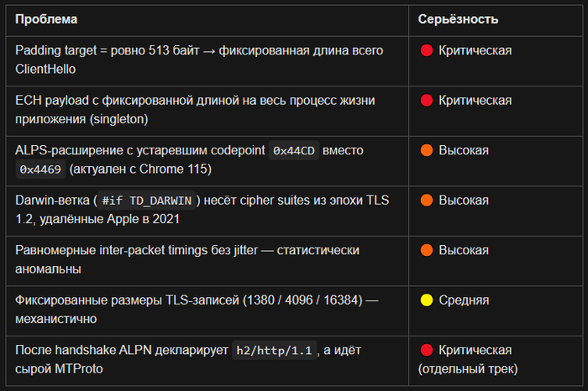The width and height of the screenshot is (588, 391).
Task: Click the yellow circle next to Средняя
Action: click(426, 300)
